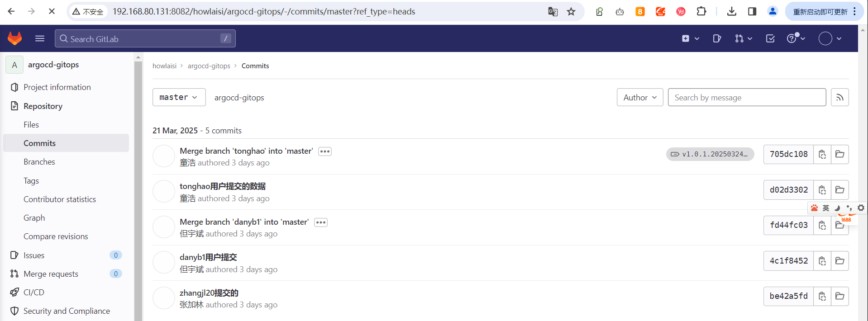This screenshot has width=868, height=321.
Task: Open the create new plus dropdown
Action: [x=690, y=38]
